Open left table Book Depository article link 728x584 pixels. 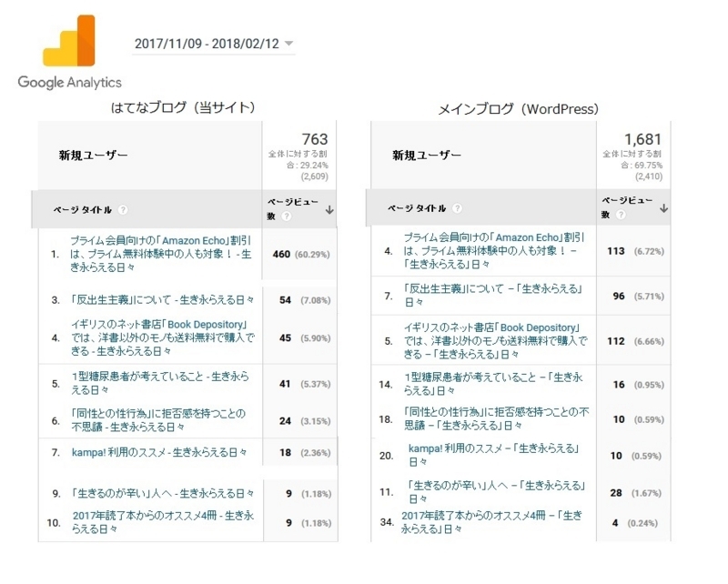coord(163,338)
